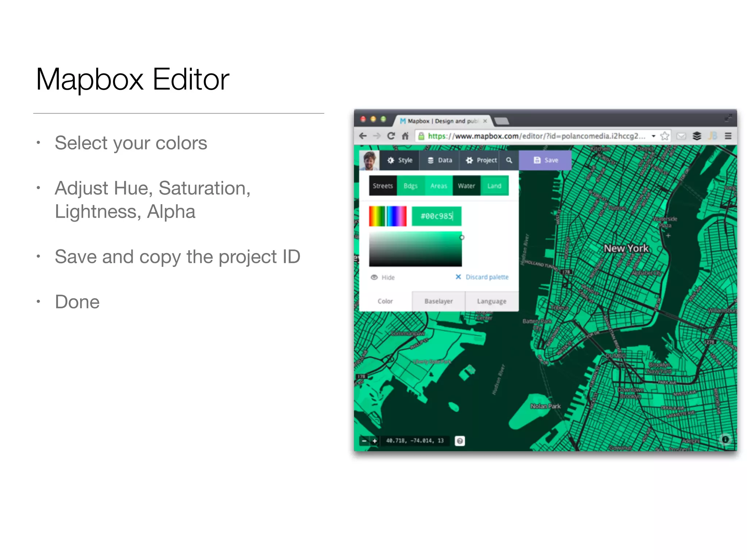Select the Water color swatch
747x560 pixels.
(x=467, y=186)
